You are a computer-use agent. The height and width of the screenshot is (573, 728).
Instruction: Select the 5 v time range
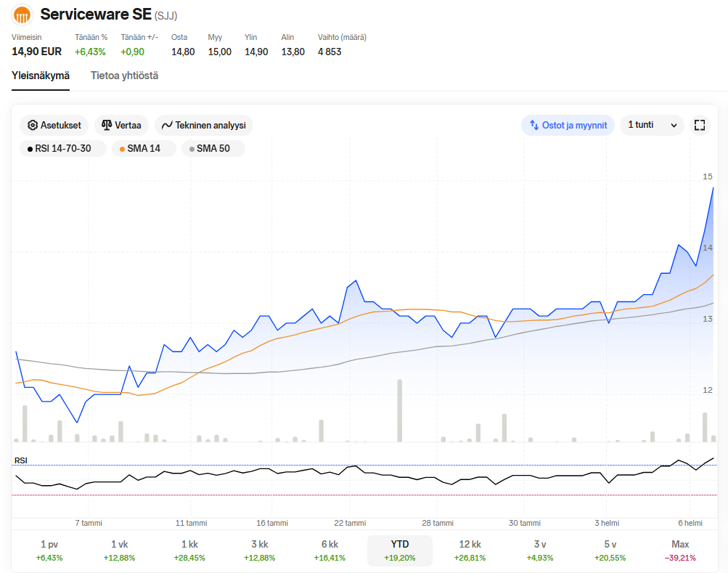pos(610,550)
